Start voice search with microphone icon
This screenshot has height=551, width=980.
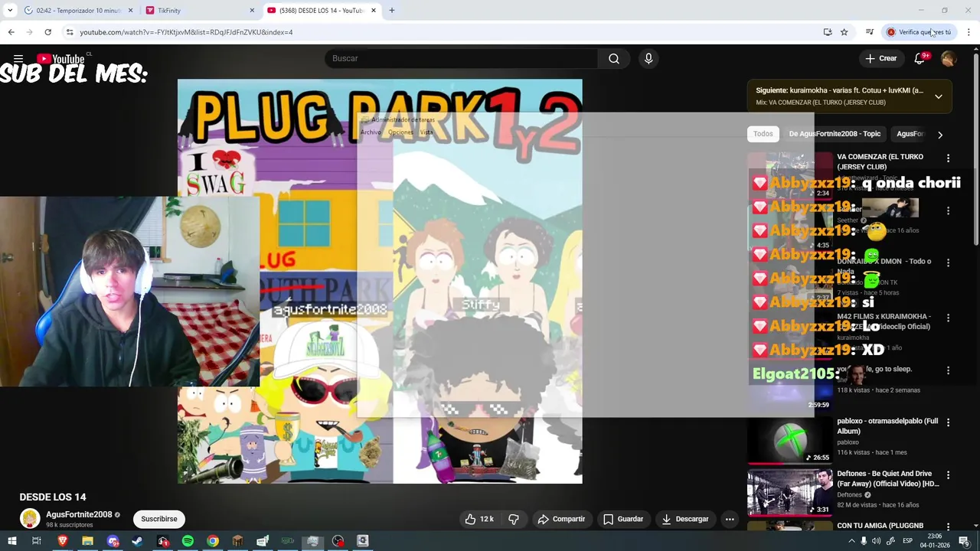(648, 58)
